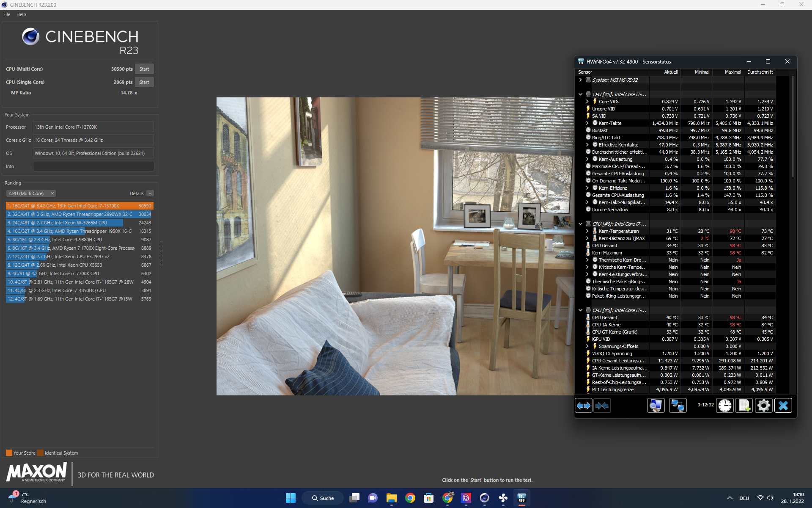
Task: Click orange Your Score legend swatch
Action: 9,453
